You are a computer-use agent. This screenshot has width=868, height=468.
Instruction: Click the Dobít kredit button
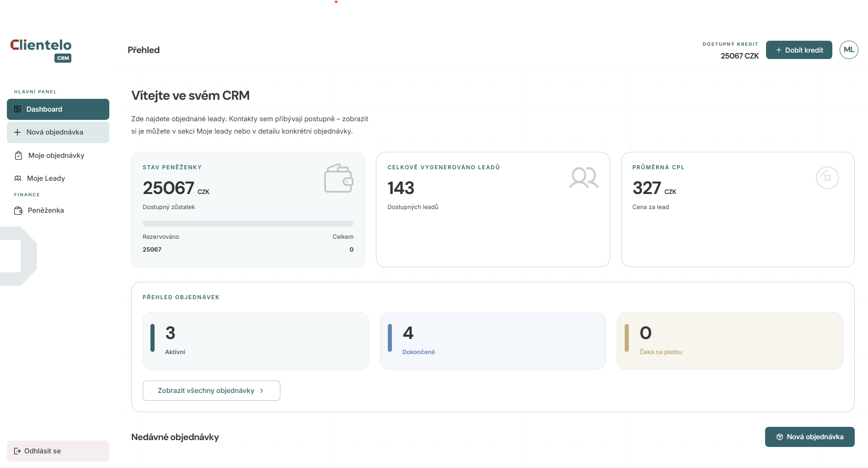pyautogui.click(x=798, y=49)
